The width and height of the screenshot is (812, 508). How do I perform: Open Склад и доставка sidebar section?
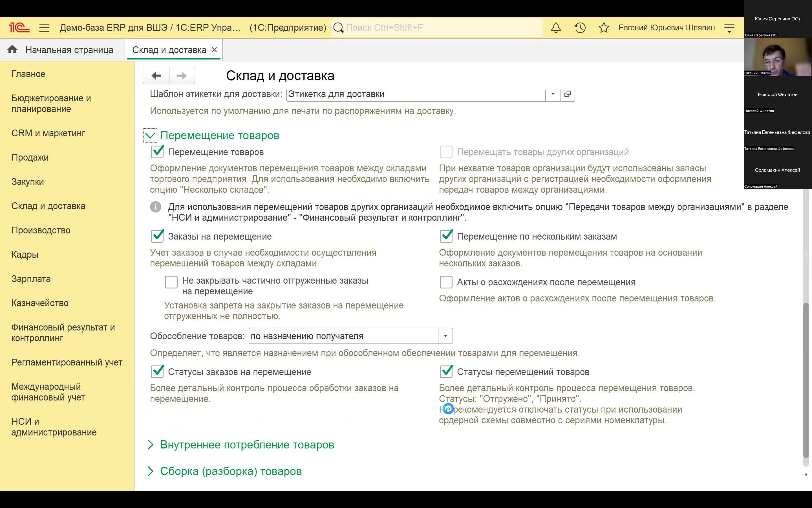pyautogui.click(x=48, y=206)
